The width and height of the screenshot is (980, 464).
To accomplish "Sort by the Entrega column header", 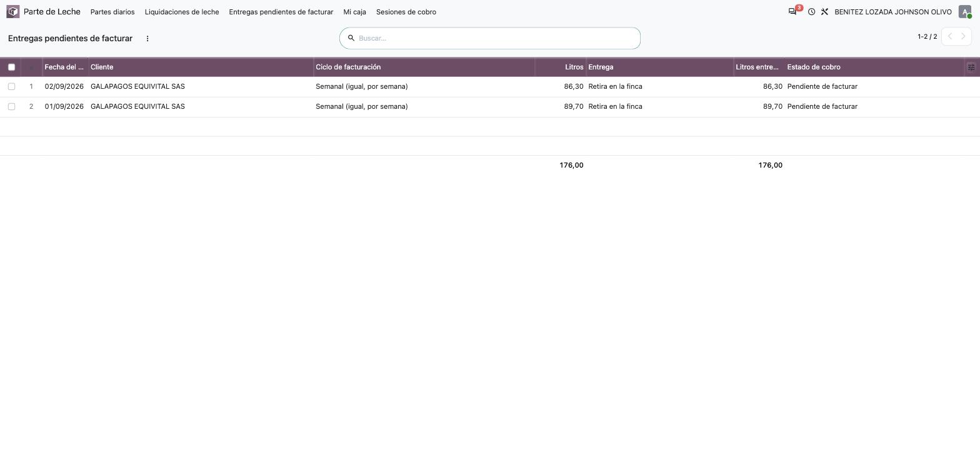I will (x=659, y=67).
